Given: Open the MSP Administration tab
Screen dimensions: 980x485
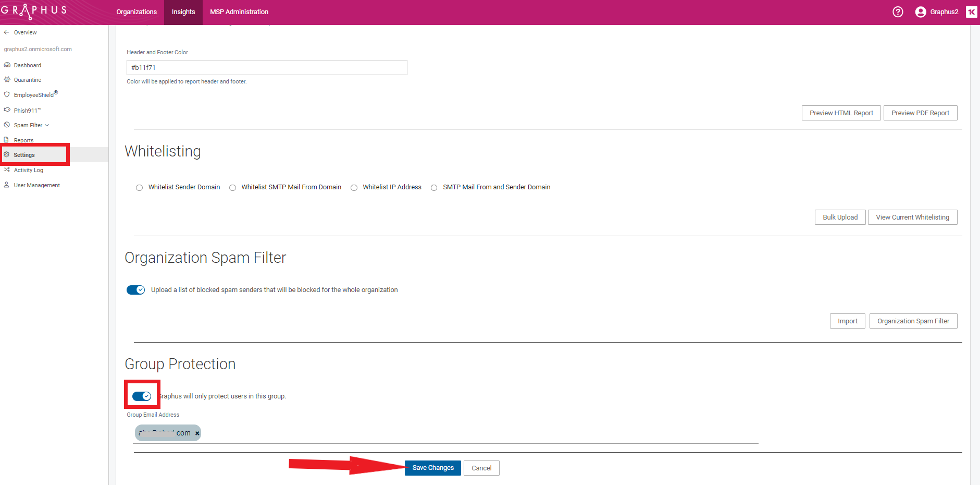Looking at the screenshot, I should (x=239, y=12).
